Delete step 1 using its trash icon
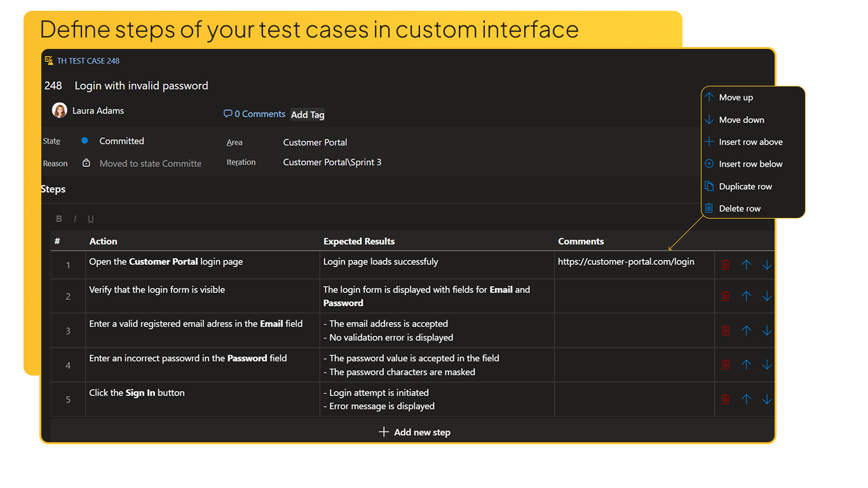This screenshot has height=488, width=868. 725,264
